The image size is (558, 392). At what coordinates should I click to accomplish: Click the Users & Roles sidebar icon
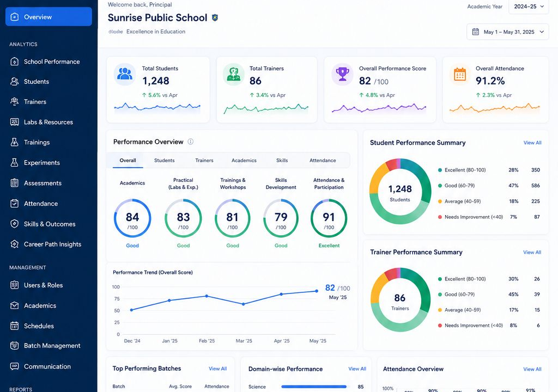15,285
